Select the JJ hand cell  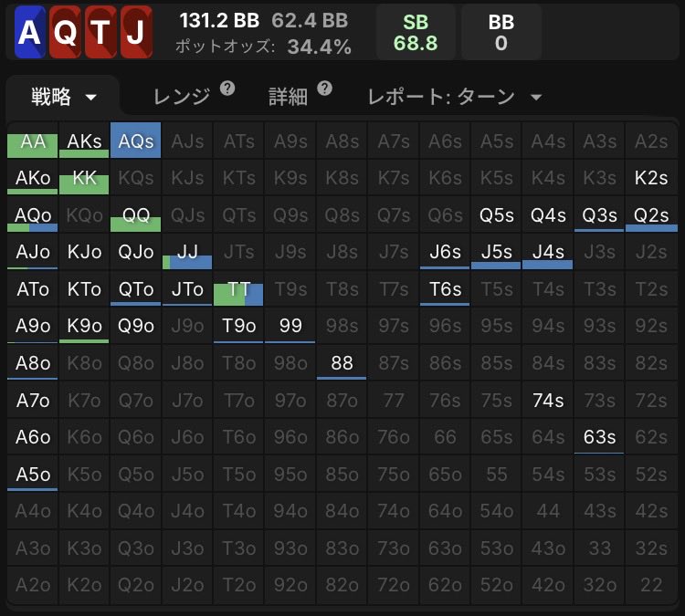pos(187,252)
